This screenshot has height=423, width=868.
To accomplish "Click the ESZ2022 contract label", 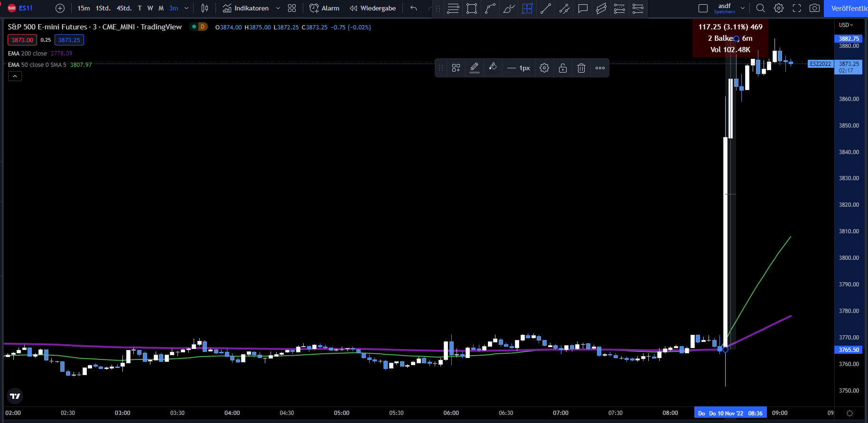I will [x=821, y=64].
